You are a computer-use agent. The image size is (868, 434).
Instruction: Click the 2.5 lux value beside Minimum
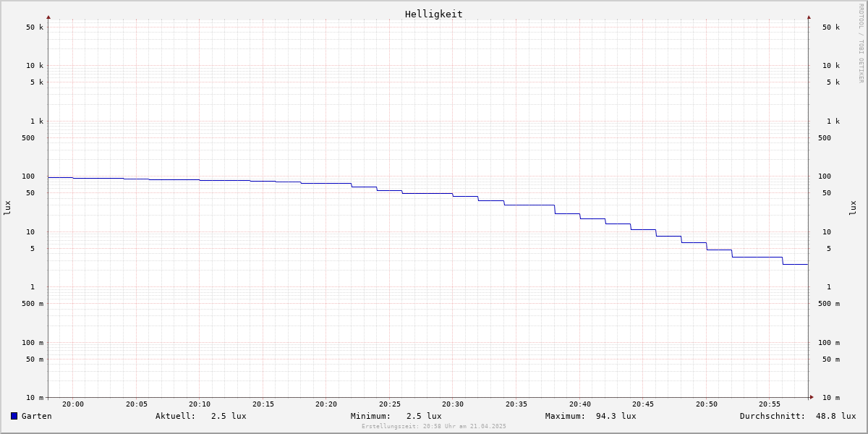point(424,416)
